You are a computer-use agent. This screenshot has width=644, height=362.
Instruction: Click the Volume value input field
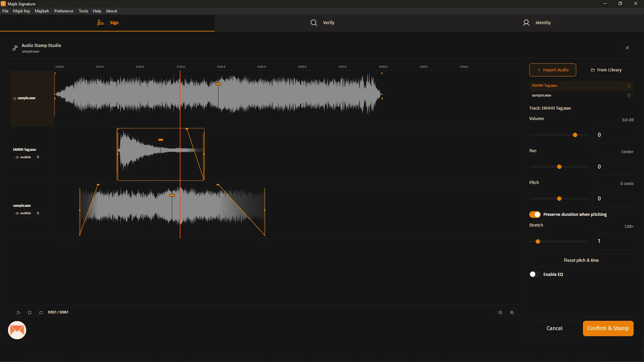613,135
